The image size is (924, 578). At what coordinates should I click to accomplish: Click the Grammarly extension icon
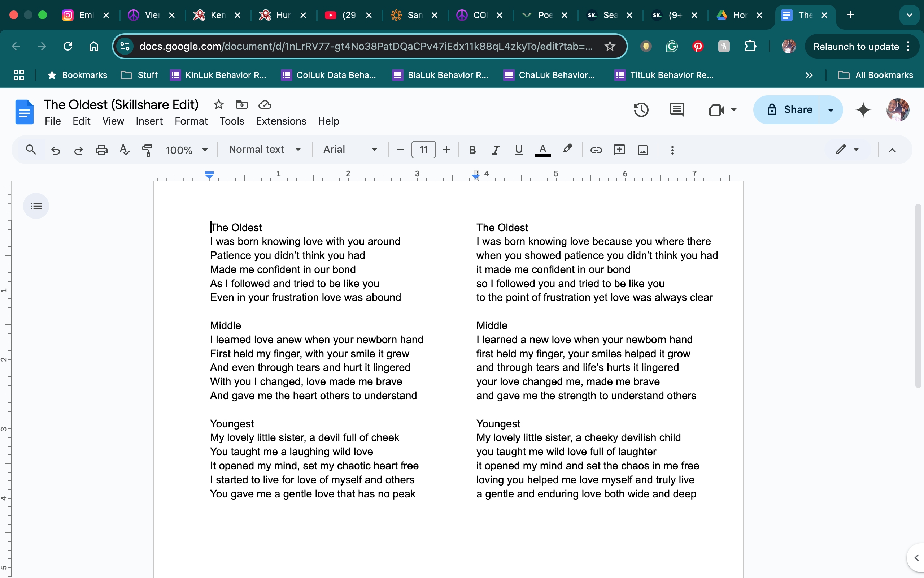coord(672,47)
